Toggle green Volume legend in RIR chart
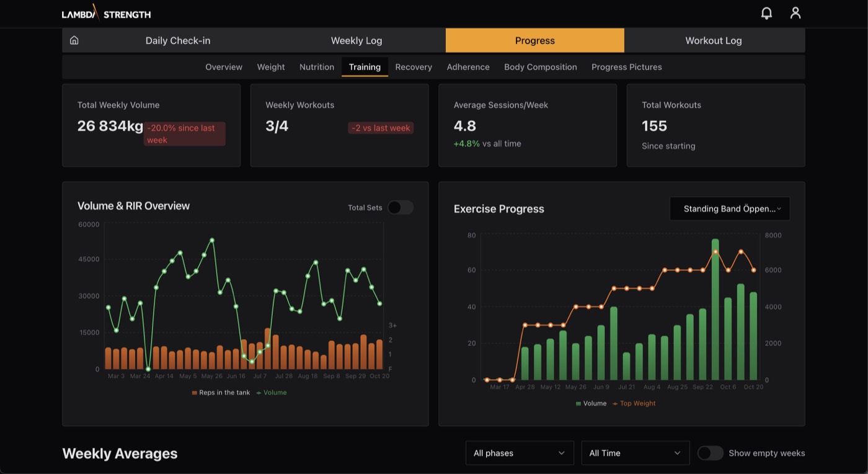The image size is (868, 474). click(x=271, y=393)
